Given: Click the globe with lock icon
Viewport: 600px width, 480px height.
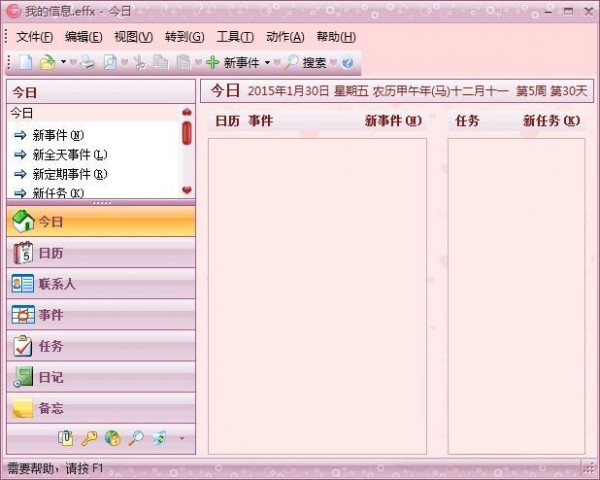Looking at the screenshot, I should pos(113,438).
